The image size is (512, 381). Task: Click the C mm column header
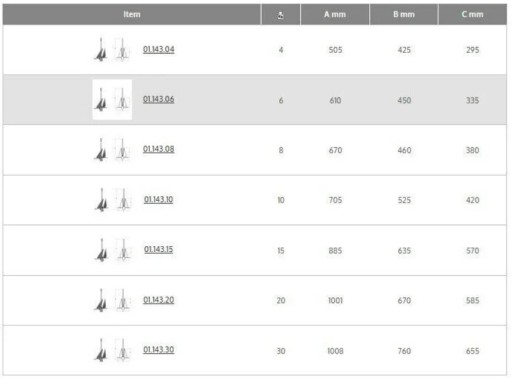click(x=473, y=14)
